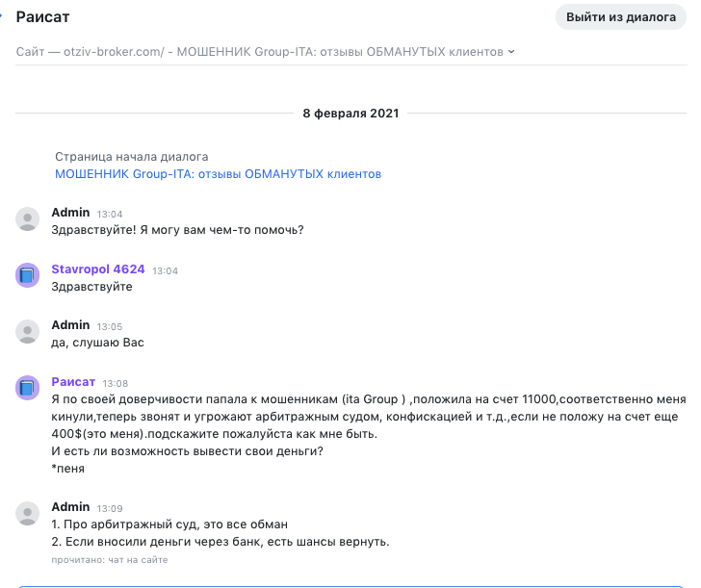Click Admin's avatar on the 13:04 message
This screenshot has width=701, height=588.
coord(27,219)
